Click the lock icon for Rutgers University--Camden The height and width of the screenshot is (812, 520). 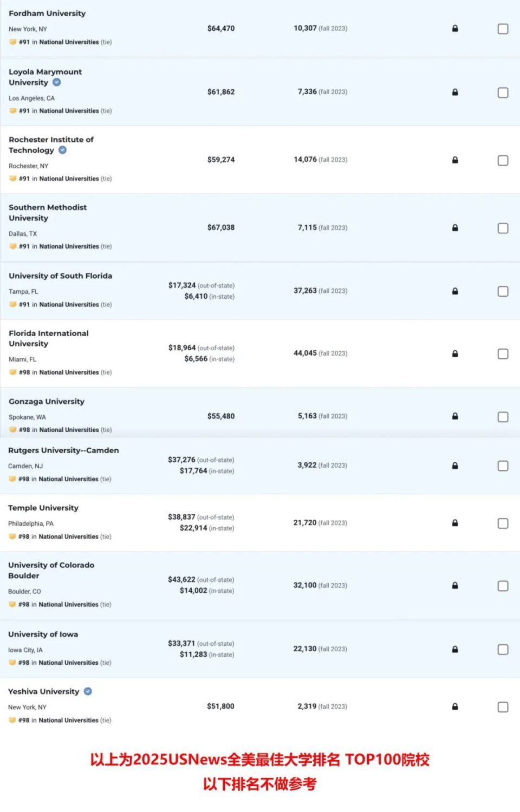click(456, 465)
